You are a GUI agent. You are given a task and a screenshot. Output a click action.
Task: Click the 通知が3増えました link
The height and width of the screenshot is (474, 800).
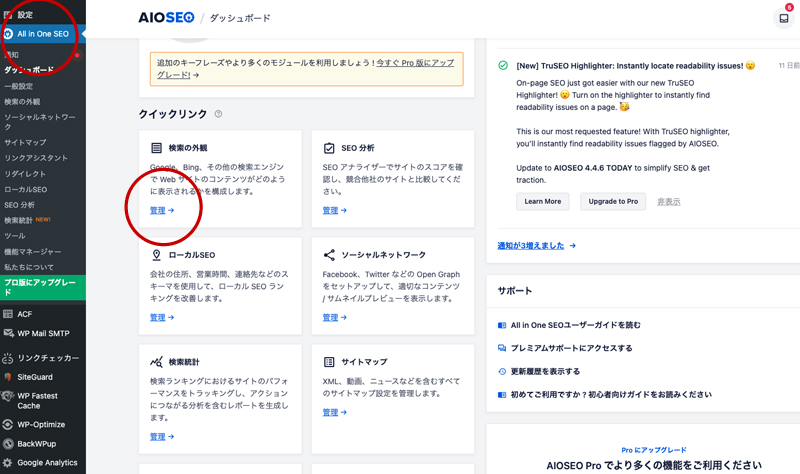pos(531,245)
